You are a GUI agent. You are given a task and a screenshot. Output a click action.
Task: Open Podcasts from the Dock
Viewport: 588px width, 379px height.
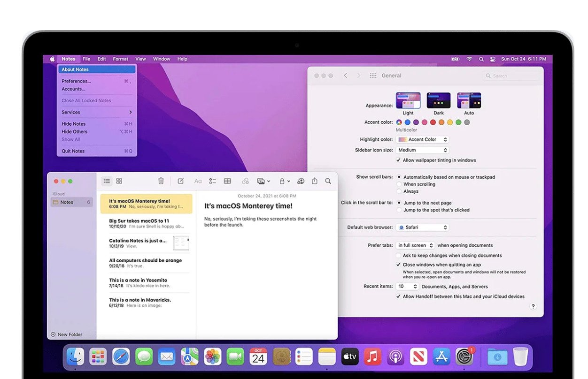tap(395, 356)
